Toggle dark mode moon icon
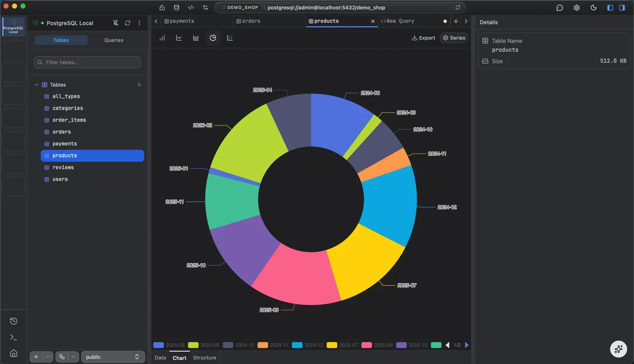Viewport: 634px width, 364px height. click(593, 8)
